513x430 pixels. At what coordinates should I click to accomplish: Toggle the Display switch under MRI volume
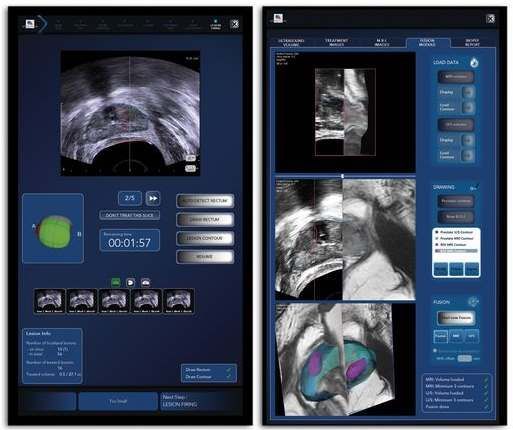point(468,92)
